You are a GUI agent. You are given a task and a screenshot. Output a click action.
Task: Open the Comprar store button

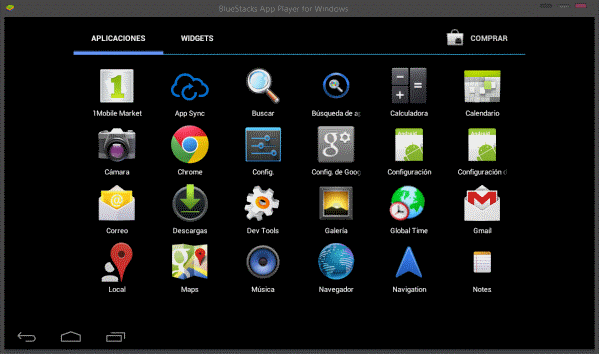(x=477, y=38)
